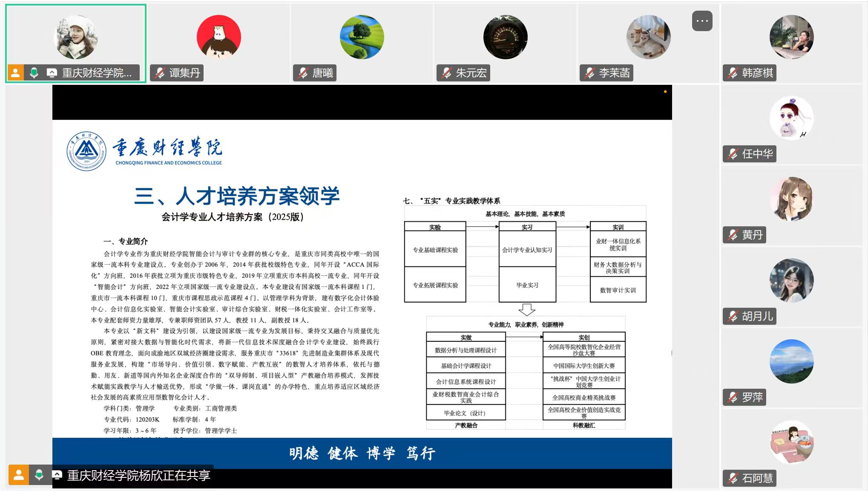Select 谭集丹's avatar thumbnail

pyautogui.click(x=219, y=37)
